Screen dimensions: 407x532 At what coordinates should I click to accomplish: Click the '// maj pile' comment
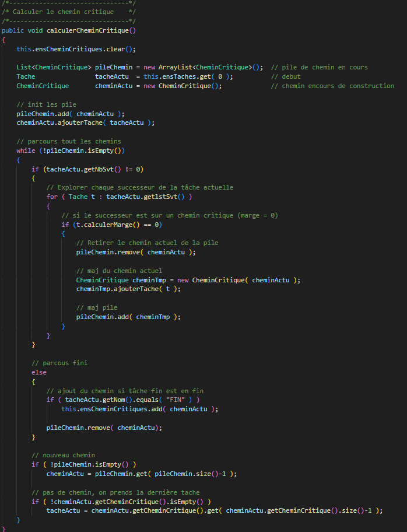click(x=97, y=307)
